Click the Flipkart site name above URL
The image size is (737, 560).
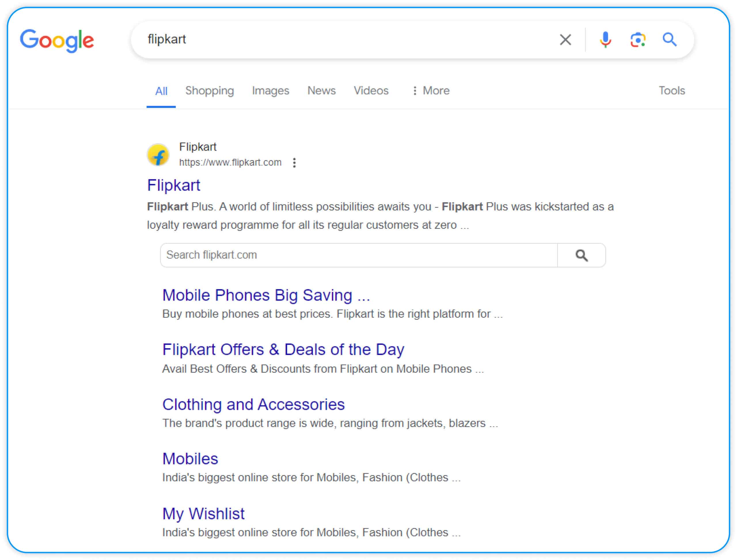pyautogui.click(x=198, y=147)
